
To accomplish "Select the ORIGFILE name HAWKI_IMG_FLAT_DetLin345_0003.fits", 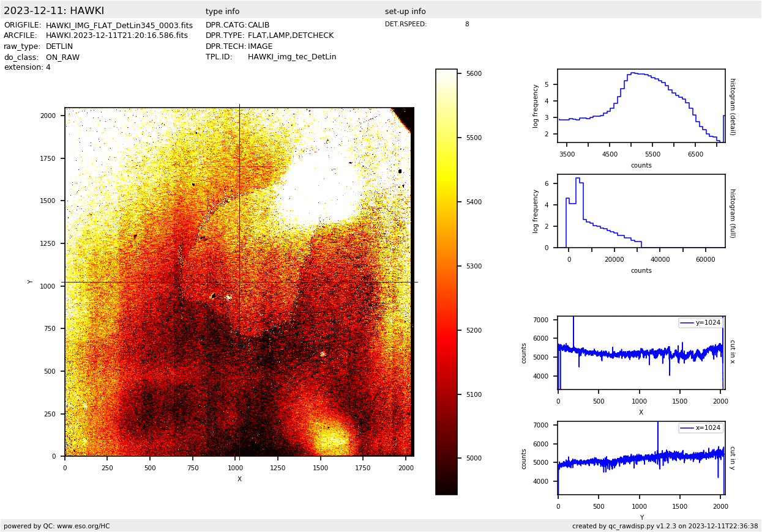I will coord(119,26).
